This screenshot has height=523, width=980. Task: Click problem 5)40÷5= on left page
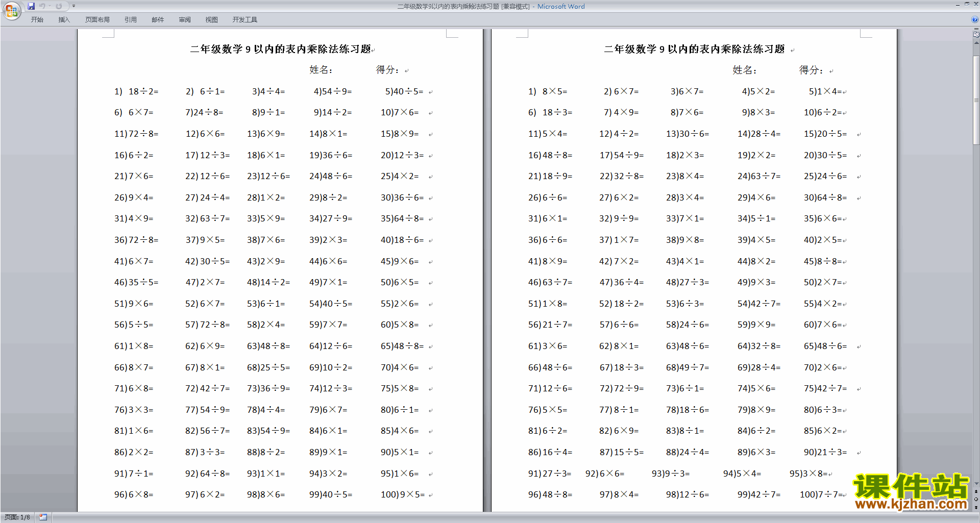[x=404, y=91]
